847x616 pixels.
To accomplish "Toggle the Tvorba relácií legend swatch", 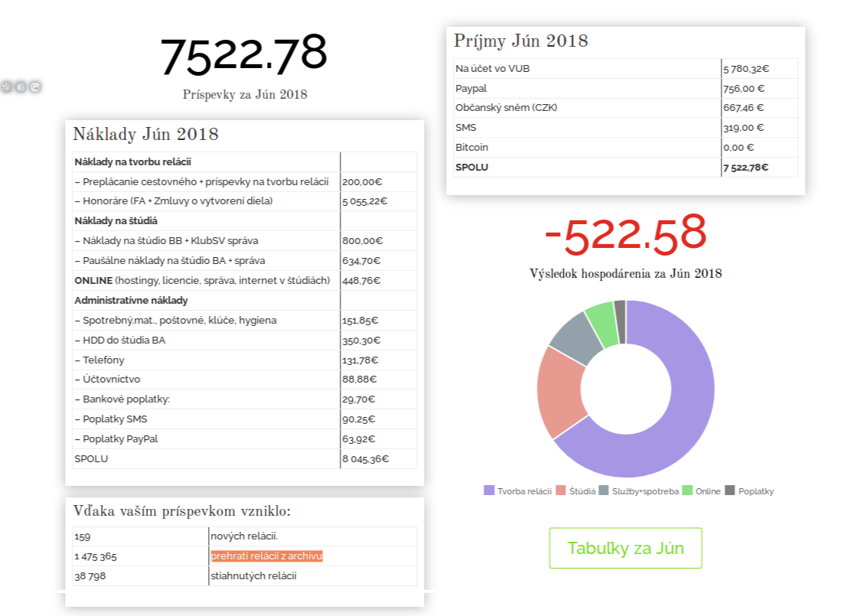I will tap(490, 491).
